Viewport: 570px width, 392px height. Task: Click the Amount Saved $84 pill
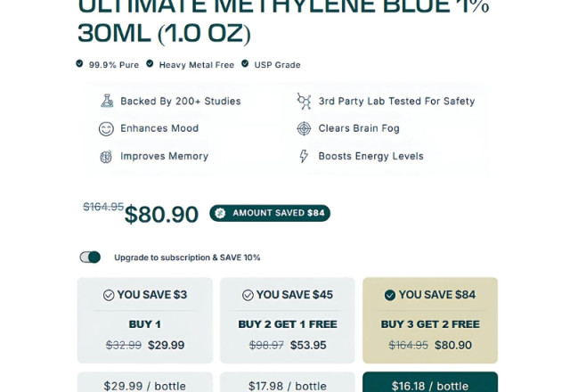(x=270, y=213)
